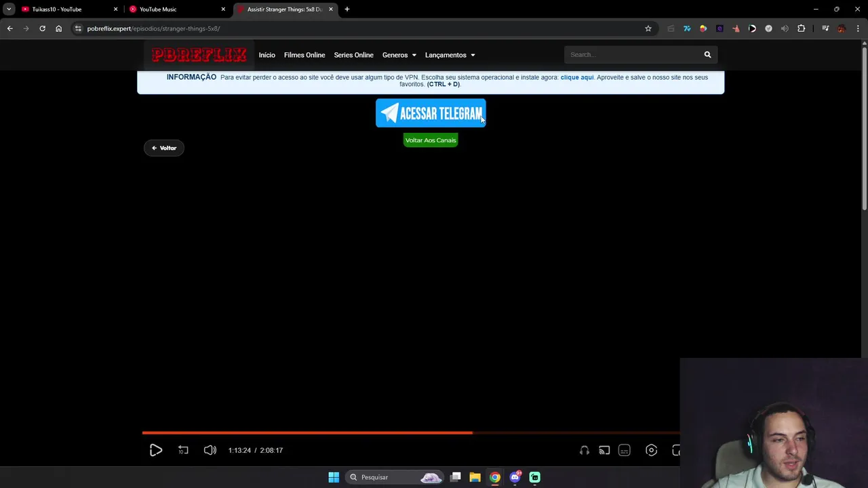The height and width of the screenshot is (488, 868).
Task: Open audio track headphones option
Action: pyautogui.click(x=585, y=450)
